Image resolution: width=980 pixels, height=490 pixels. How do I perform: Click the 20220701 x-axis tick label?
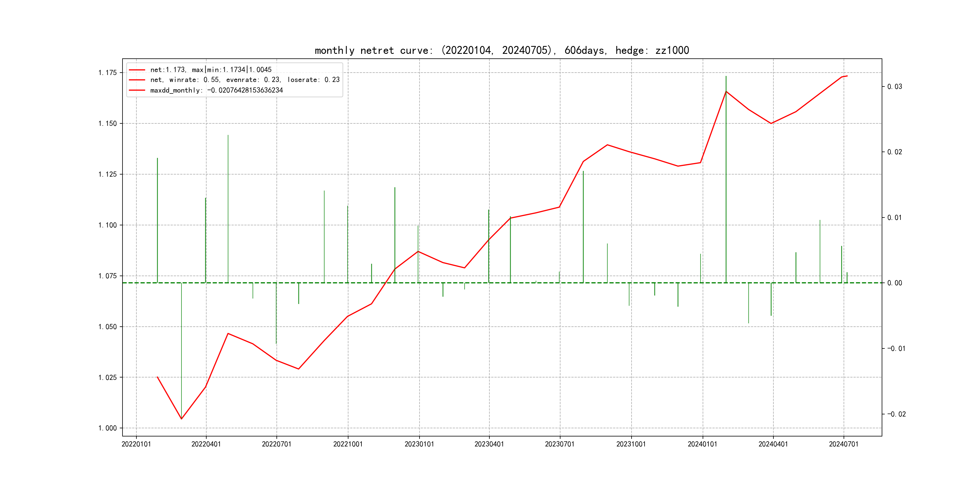tap(276, 444)
